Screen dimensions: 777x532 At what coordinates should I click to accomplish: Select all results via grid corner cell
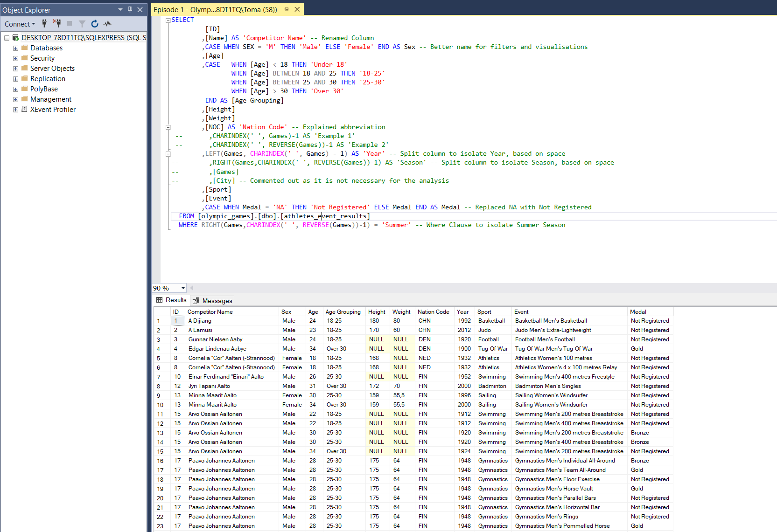pos(162,312)
